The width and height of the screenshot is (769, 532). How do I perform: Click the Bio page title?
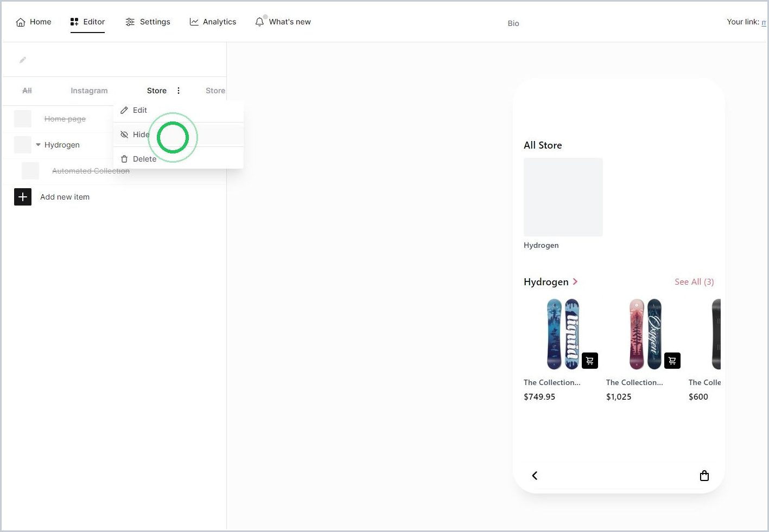[x=513, y=23]
